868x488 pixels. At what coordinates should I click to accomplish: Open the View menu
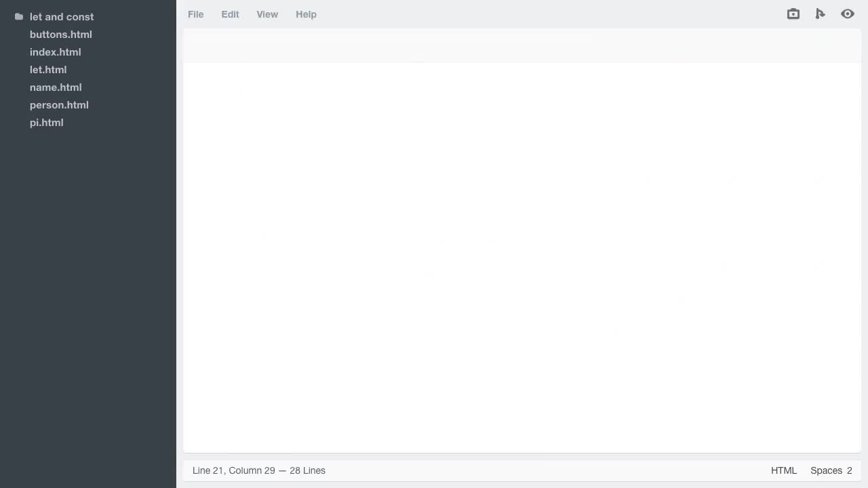[x=267, y=14]
